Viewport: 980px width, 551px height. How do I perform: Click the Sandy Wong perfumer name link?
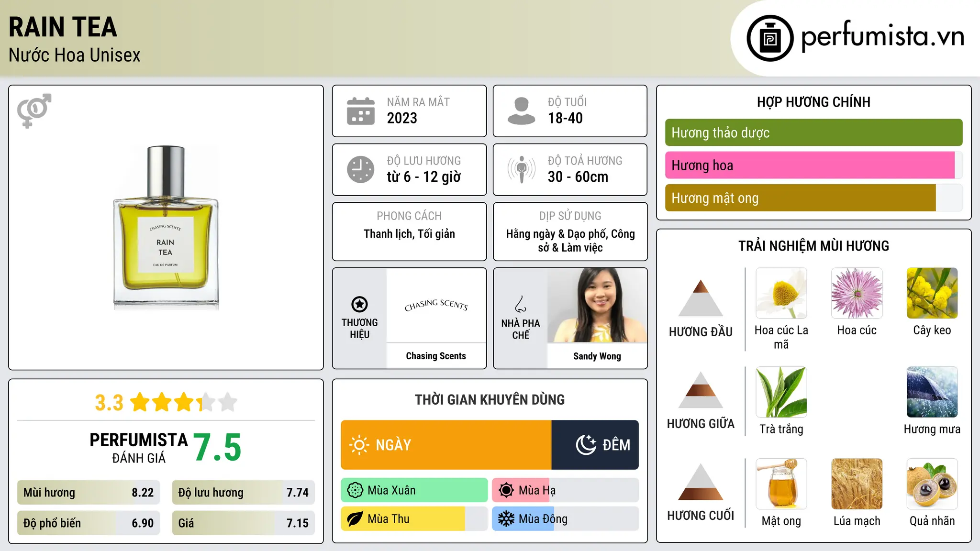point(597,356)
